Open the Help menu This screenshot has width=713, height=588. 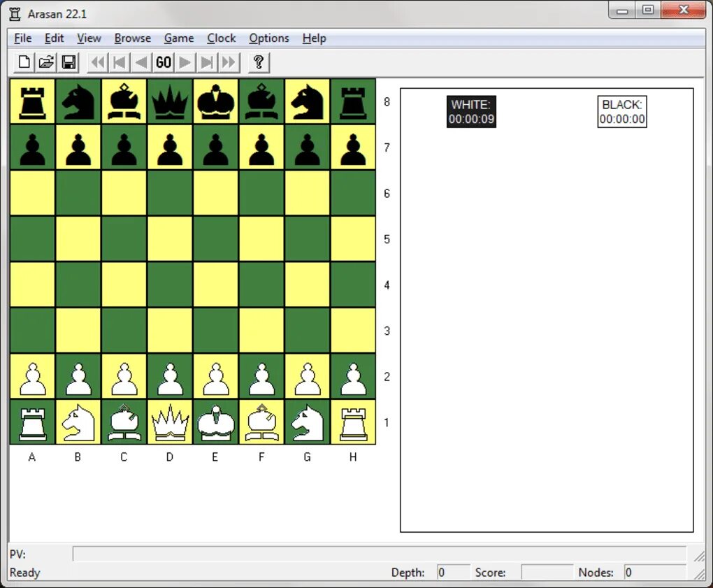pos(315,38)
